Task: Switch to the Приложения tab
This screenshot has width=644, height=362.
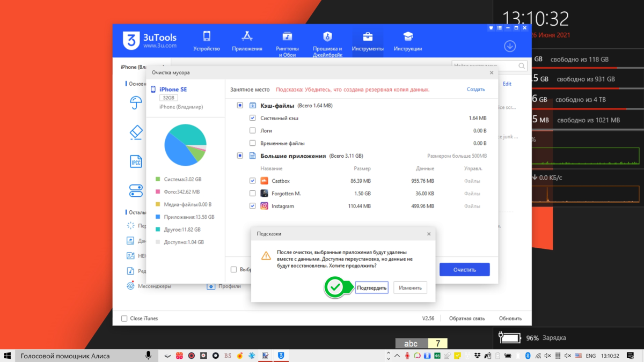Action: tap(247, 41)
